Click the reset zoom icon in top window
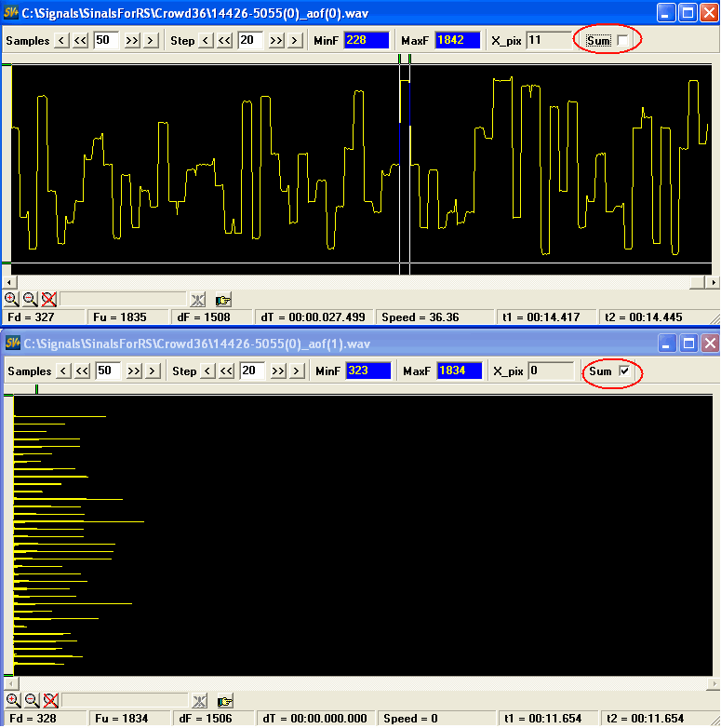Image resolution: width=721 pixels, height=728 pixels. (49, 299)
